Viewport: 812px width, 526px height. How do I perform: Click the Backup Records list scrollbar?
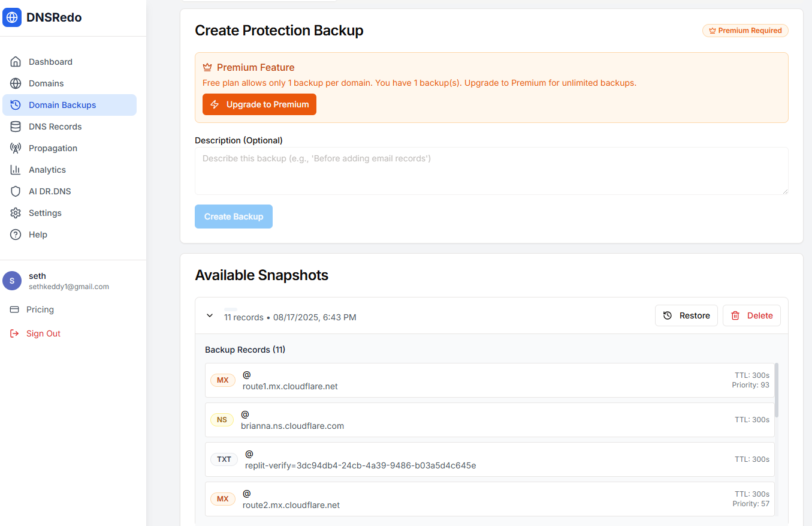[777, 390]
